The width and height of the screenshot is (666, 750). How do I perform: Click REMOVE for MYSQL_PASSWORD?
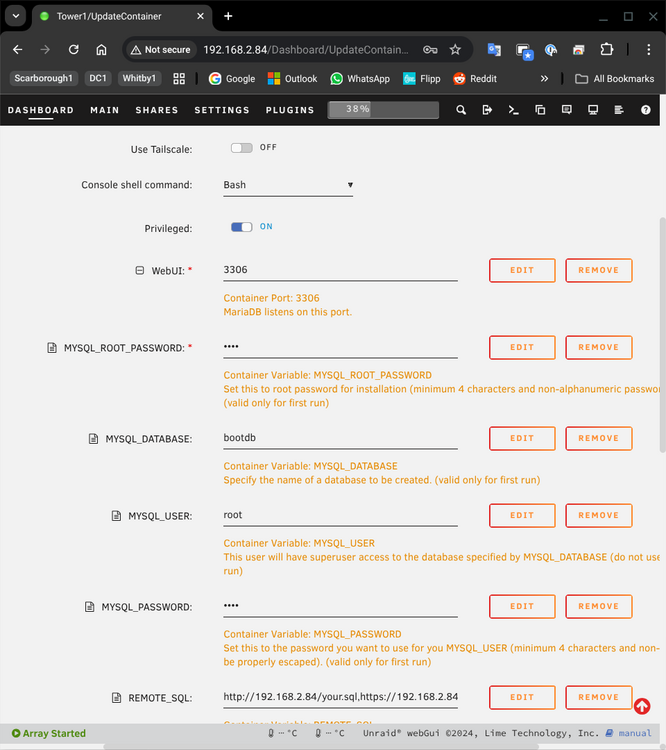click(599, 606)
